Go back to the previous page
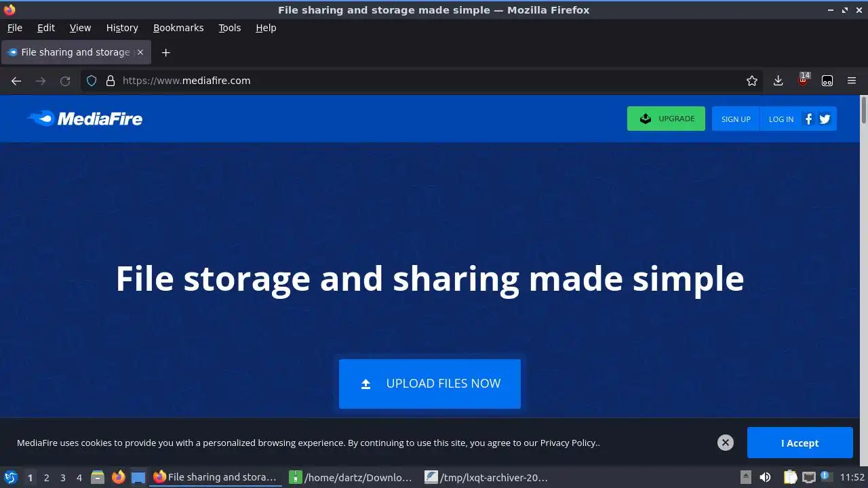 tap(16, 81)
